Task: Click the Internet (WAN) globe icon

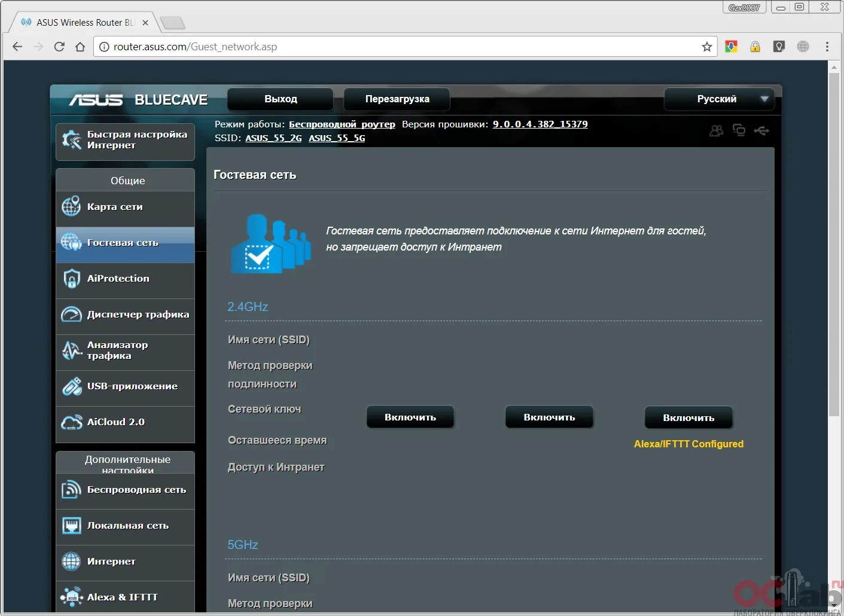Action: 71,562
